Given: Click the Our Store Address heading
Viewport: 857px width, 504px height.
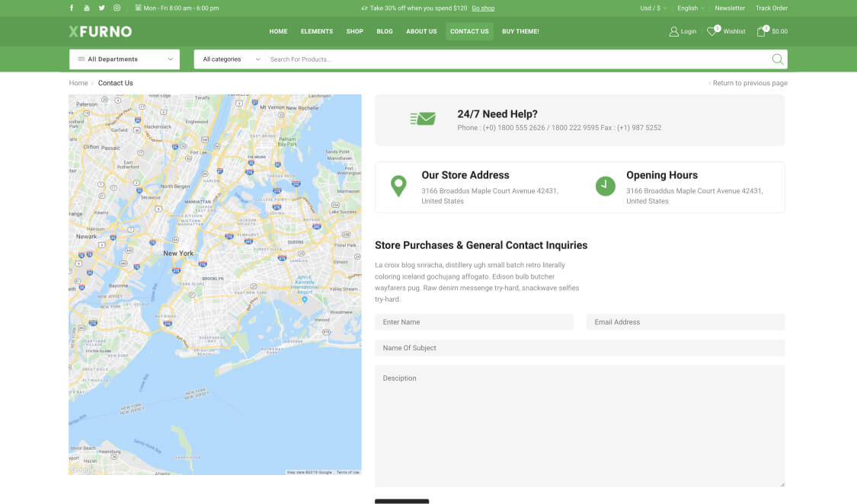Looking at the screenshot, I should (x=465, y=175).
